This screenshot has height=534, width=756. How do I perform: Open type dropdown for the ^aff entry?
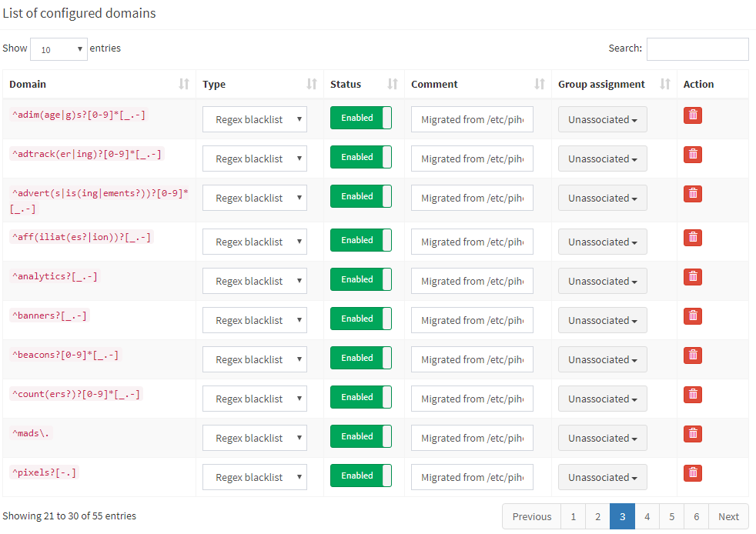pyautogui.click(x=255, y=239)
